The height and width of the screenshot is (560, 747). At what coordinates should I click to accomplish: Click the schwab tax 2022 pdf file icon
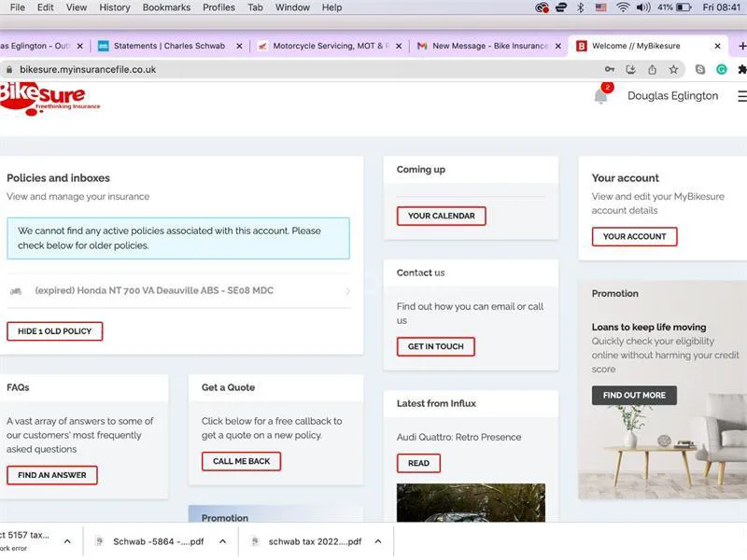pyautogui.click(x=255, y=541)
